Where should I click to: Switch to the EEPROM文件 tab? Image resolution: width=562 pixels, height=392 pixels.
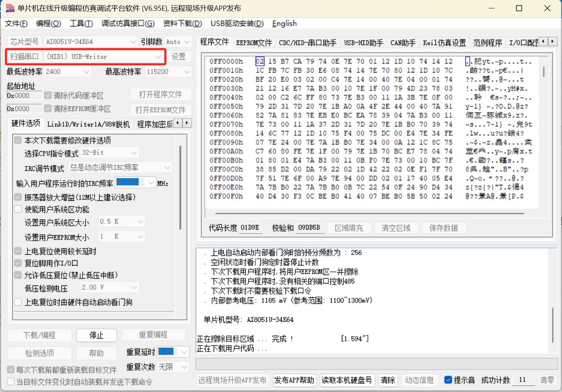[x=254, y=42]
